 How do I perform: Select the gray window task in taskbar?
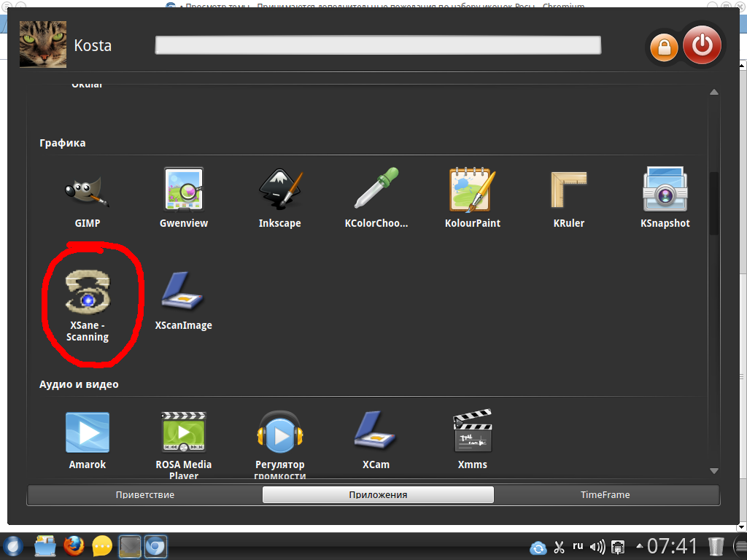pos(130,546)
